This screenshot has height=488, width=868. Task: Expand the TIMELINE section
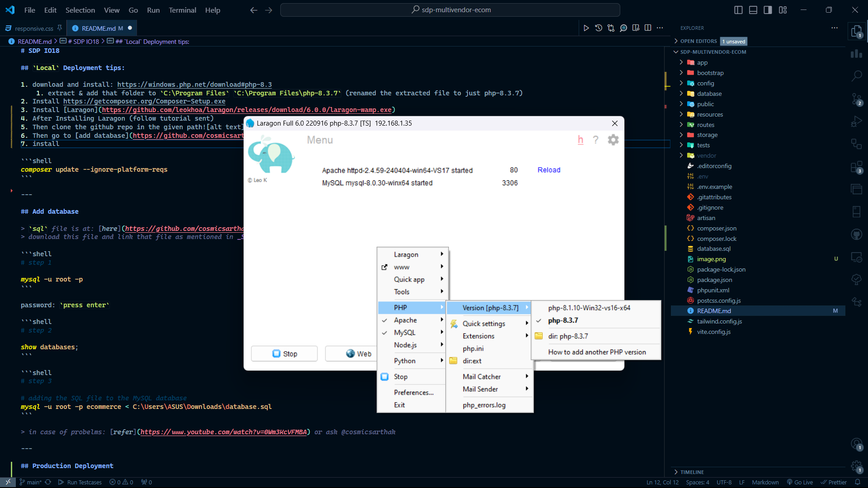click(x=692, y=472)
